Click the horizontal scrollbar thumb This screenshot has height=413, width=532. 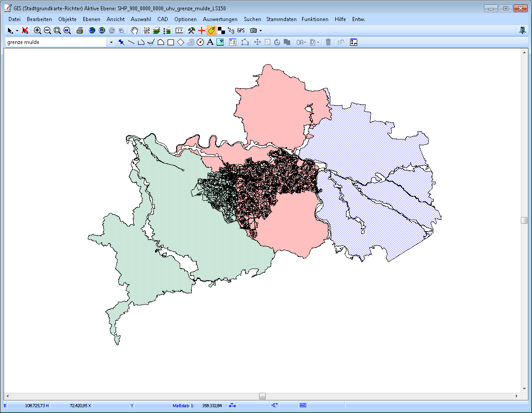tap(262, 396)
